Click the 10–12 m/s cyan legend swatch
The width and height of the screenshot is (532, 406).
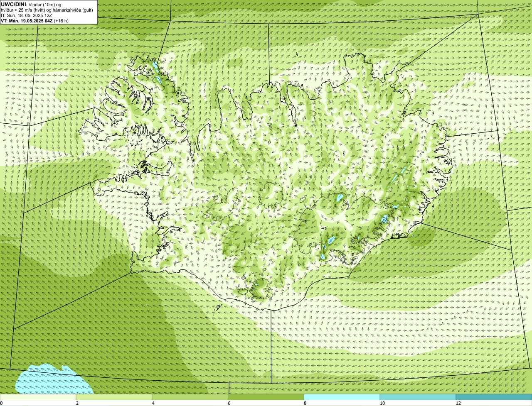[x=418, y=397]
